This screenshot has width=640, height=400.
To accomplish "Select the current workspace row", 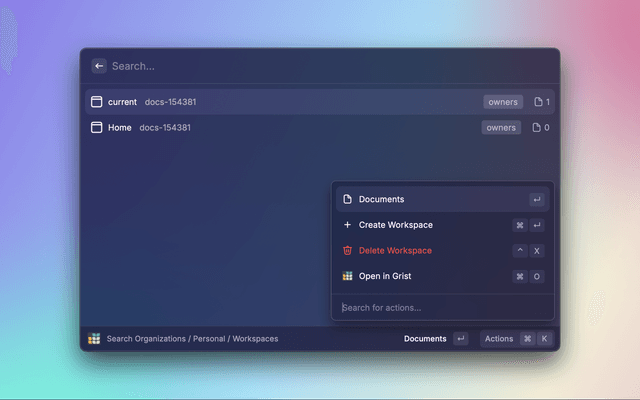I will pos(280,102).
